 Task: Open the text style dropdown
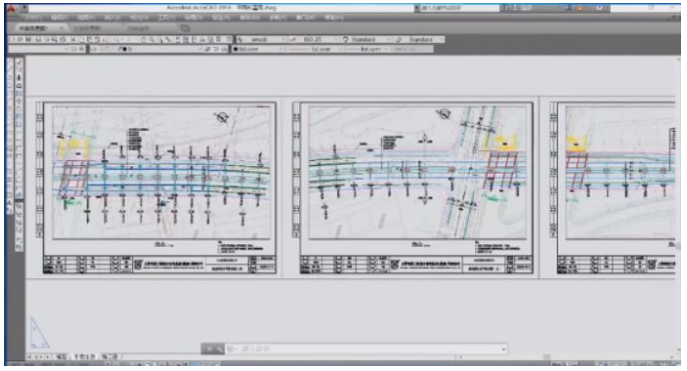pos(265,39)
